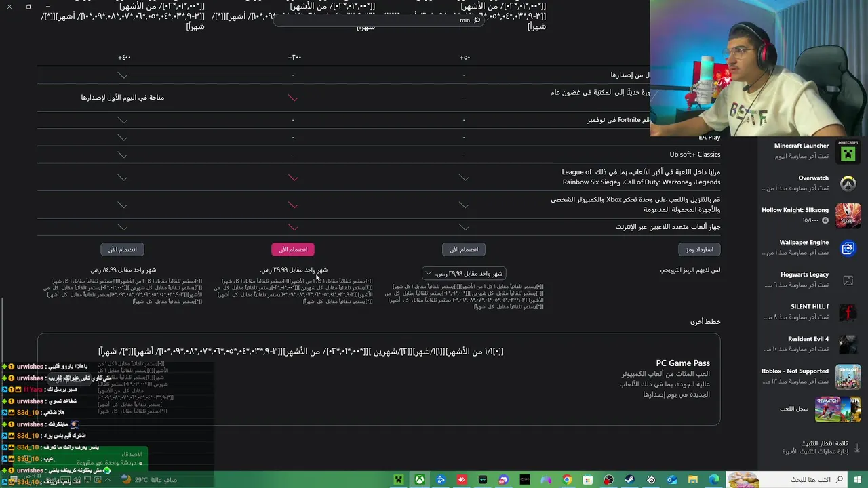Screen dimensions: 868x488
Task: Open the Overwatch game icon in sidebar
Action: pos(848,184)
